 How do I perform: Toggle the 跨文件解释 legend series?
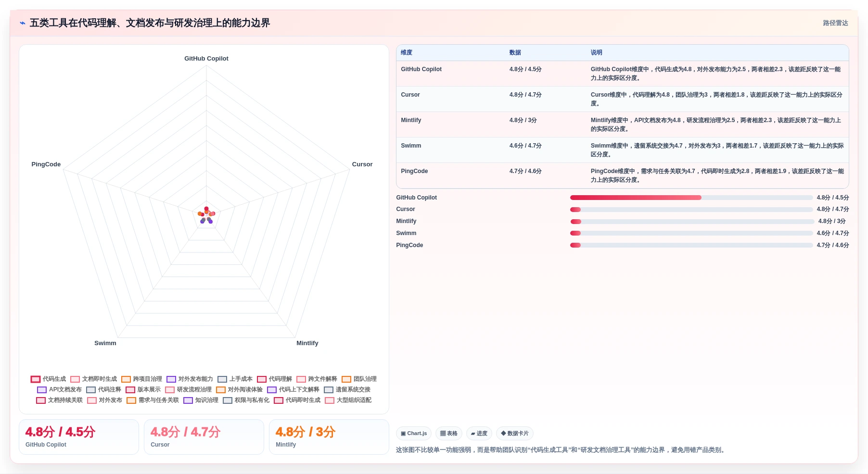click(x=317, y=379)
